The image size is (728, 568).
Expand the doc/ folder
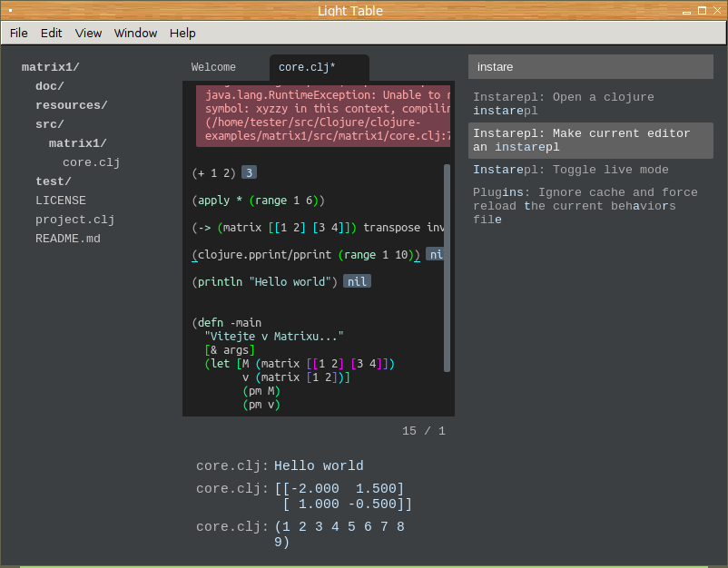[49, 86]
